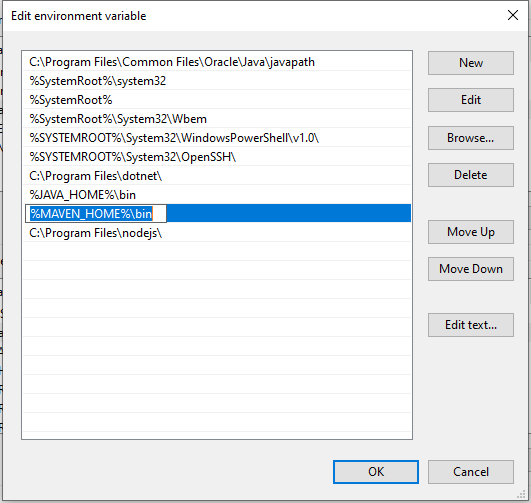Image resolution: width=531 pixels, height=503 pixels.
Task: Close the dialog with the X icon
Action: pos(513,15)
